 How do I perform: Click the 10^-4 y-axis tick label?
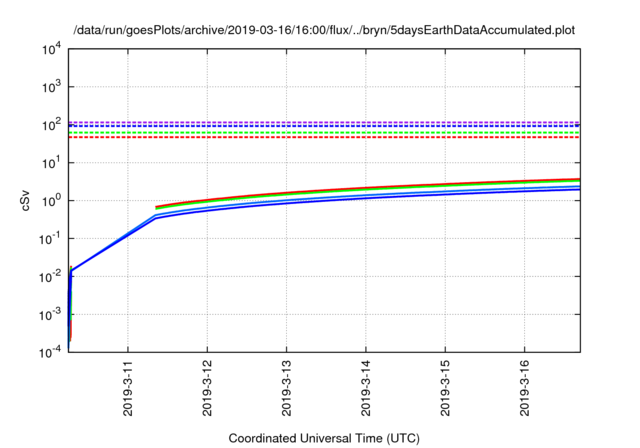[x=50, y=352]
